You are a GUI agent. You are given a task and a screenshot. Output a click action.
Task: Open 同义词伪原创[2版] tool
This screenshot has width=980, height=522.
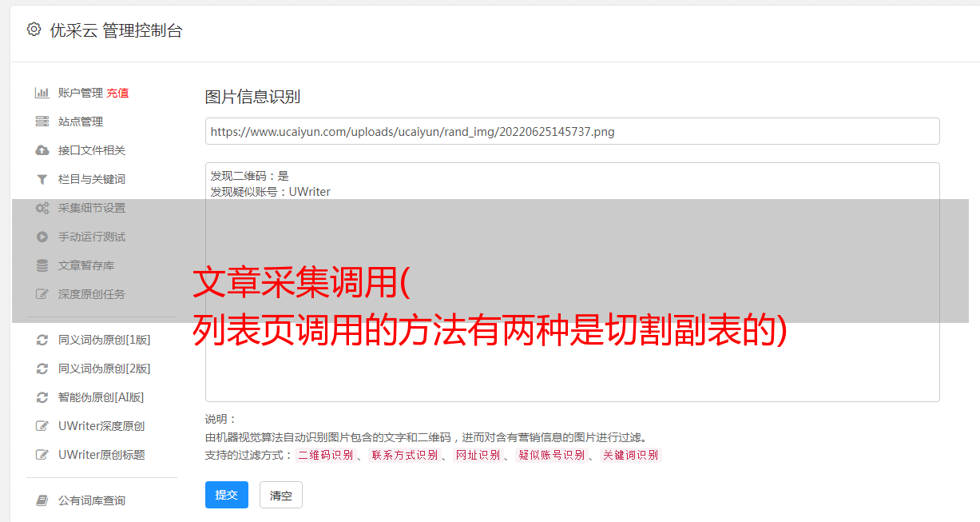click(105, 369)
